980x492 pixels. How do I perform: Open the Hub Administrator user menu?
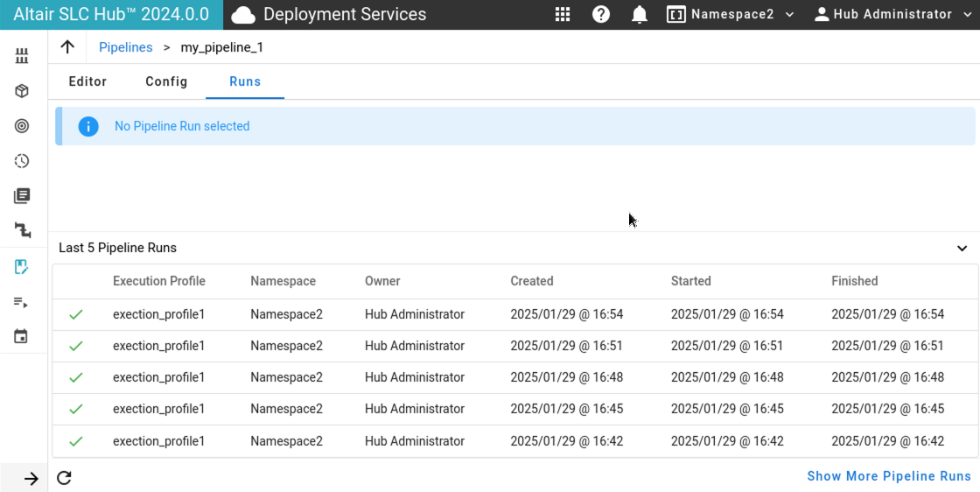tap(893, 14)
